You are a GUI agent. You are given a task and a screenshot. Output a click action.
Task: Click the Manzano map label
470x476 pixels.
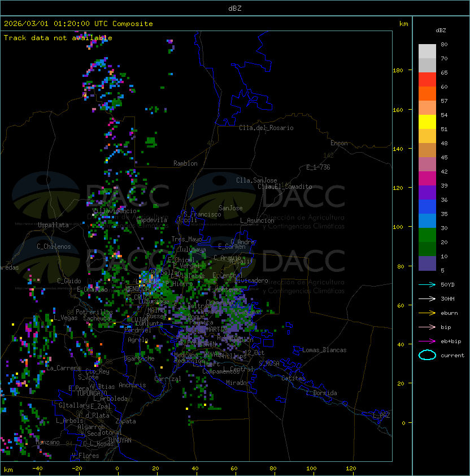[x=47, y=442]
